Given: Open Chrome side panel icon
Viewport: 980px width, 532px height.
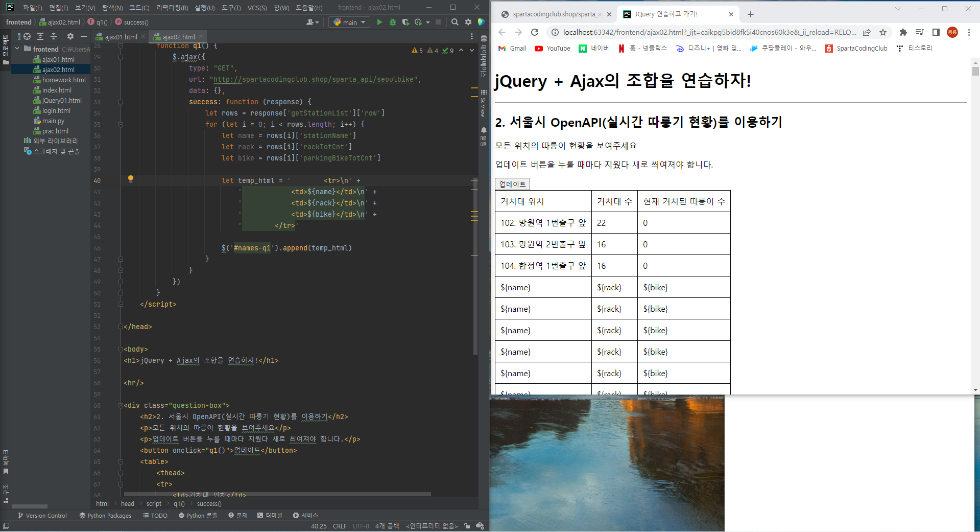Looking at the screenshot, I should click(936, 32).
